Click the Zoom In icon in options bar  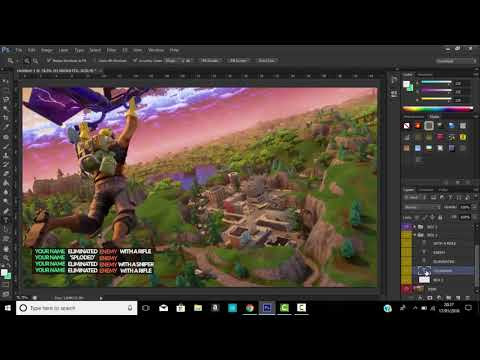[x=27, y=61]
